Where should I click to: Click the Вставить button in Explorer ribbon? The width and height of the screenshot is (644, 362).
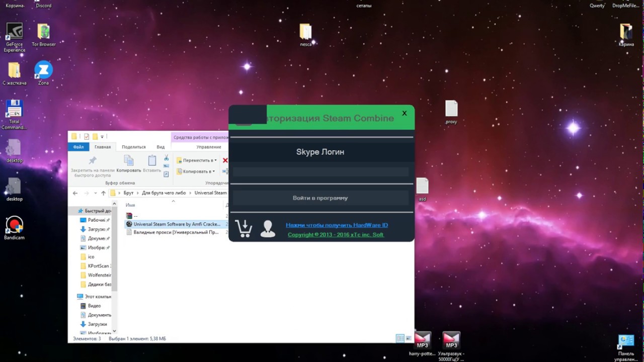click(152, 164)
